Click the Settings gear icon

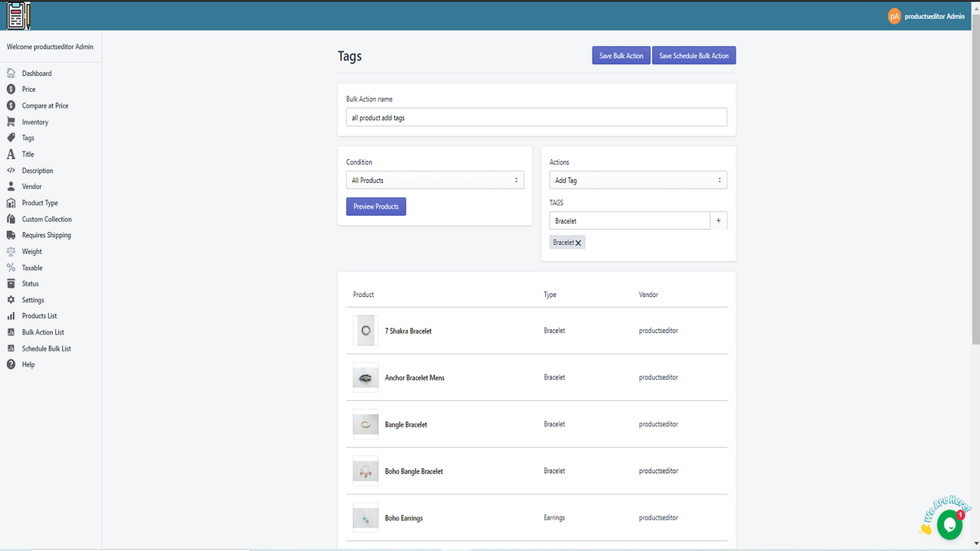[x=11, y=300]
